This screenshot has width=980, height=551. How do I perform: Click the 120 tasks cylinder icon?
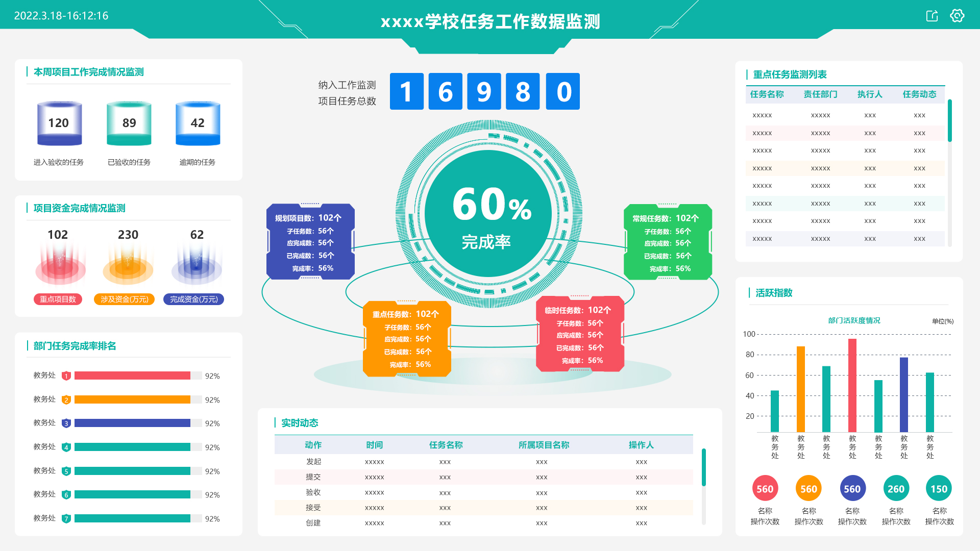(x=59, y=123)
